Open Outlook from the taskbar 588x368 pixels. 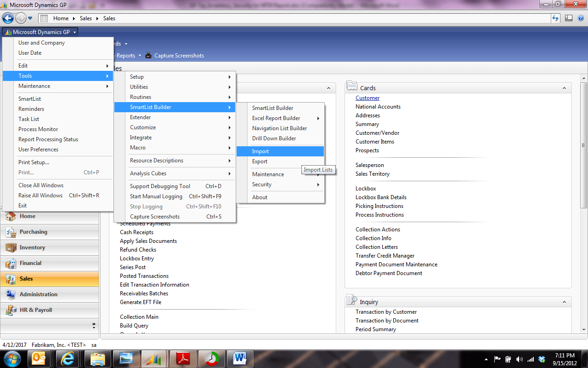pyautogui.click(x=39, y=359)
